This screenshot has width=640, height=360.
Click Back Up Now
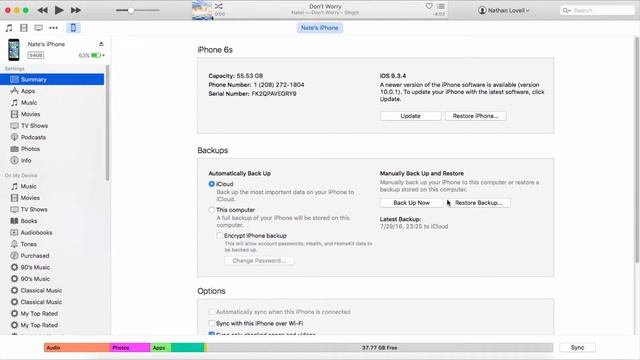pyautogui.click(x=411, y=203)
